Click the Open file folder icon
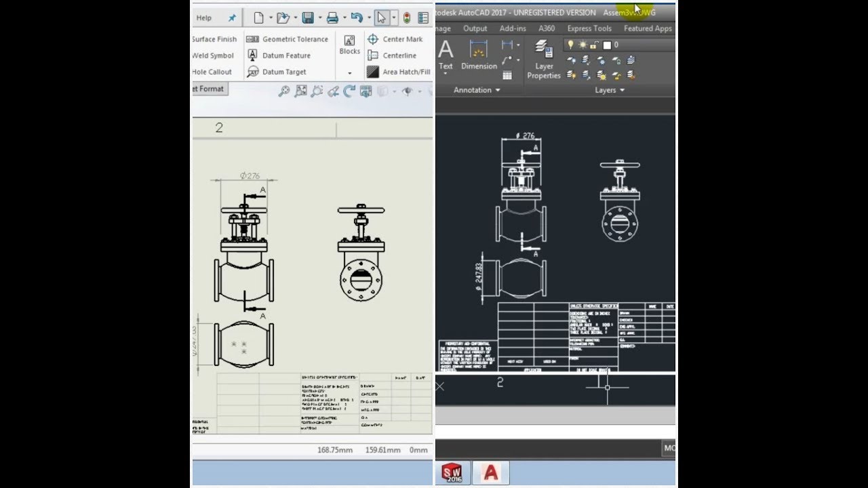The image size is (868, 488). click(283, 18)
